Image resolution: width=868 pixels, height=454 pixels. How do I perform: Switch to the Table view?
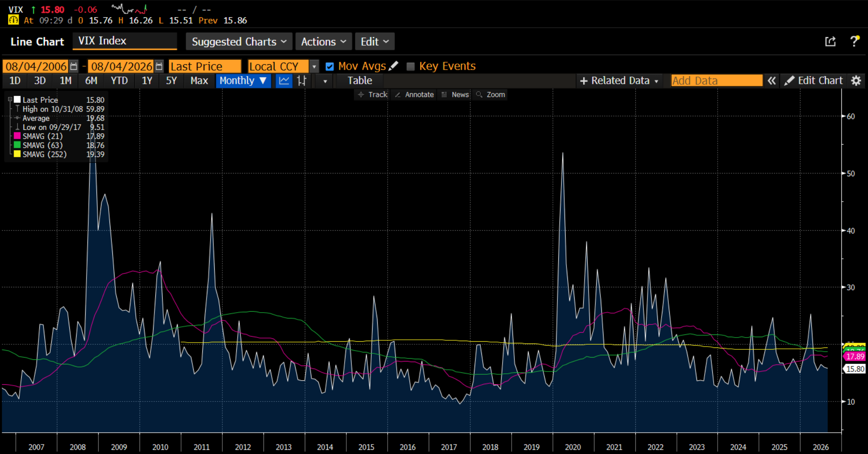point(360,81)
